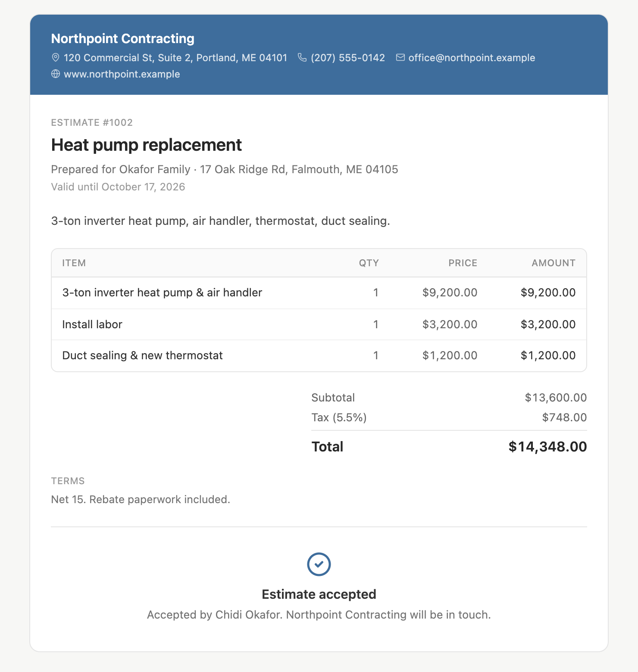
Task: Click the 3-ton inverter description paragraph
Action: (221, 221)
